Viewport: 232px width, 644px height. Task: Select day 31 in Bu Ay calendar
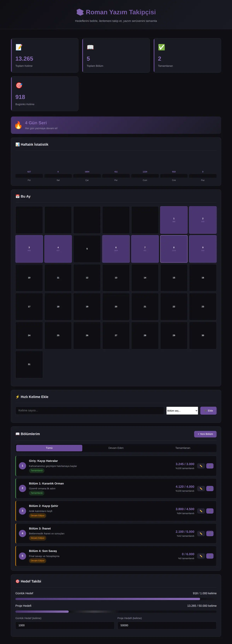coord(29,364)
